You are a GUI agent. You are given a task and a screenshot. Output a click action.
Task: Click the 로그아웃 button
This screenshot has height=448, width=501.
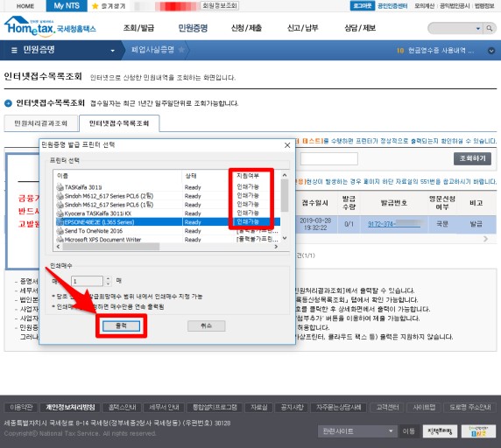click(x=363, y=6)
